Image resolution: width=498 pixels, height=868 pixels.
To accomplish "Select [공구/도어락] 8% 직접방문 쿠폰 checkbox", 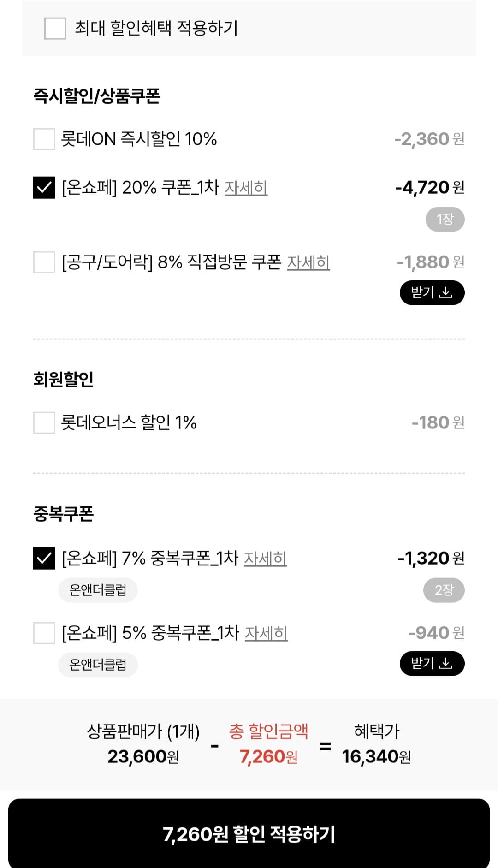I will 44,262.
